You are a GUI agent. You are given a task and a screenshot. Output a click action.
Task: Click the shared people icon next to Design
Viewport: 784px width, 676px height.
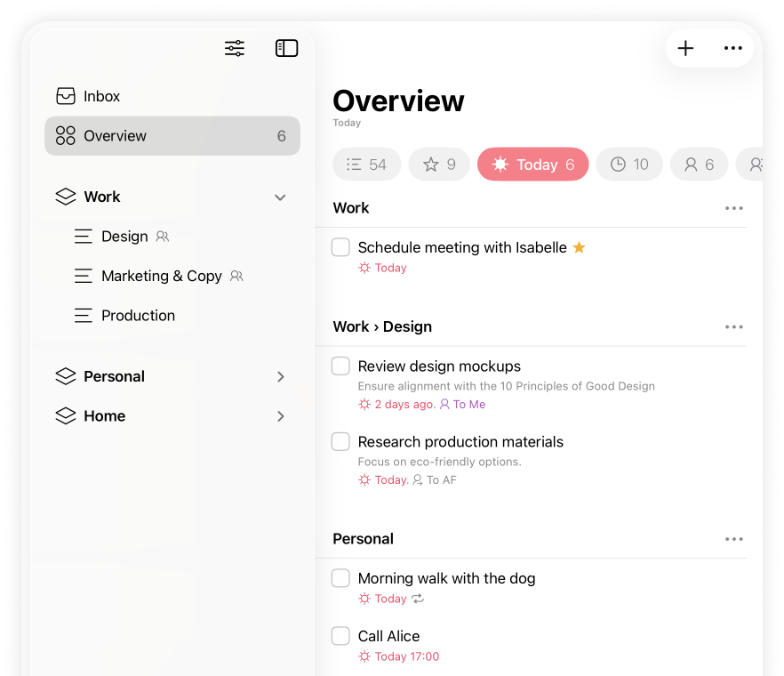162,237
